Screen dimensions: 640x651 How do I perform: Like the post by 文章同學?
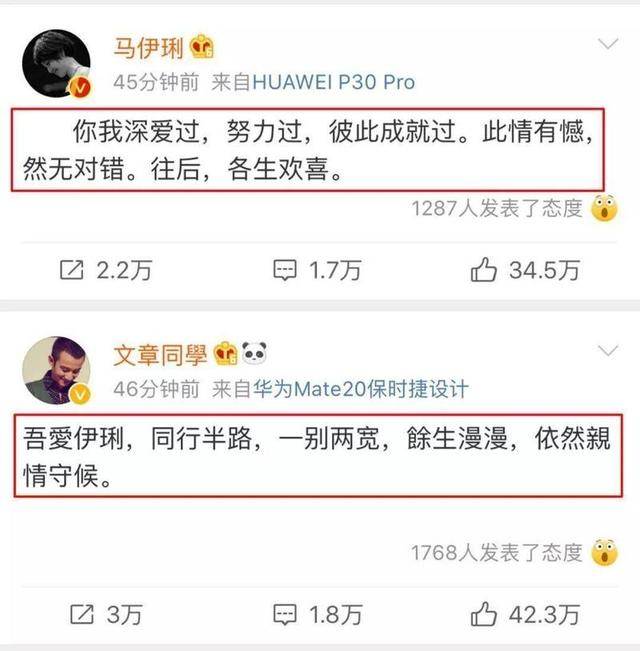[x=484, y=614]
